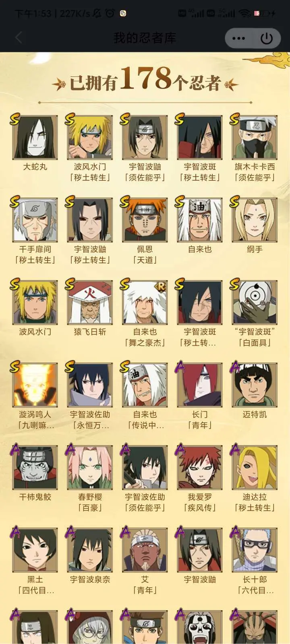The image size is (290, 644).
Task: Tap 艾「青年」 ninja portrait
Action: [x=145, y=550]
